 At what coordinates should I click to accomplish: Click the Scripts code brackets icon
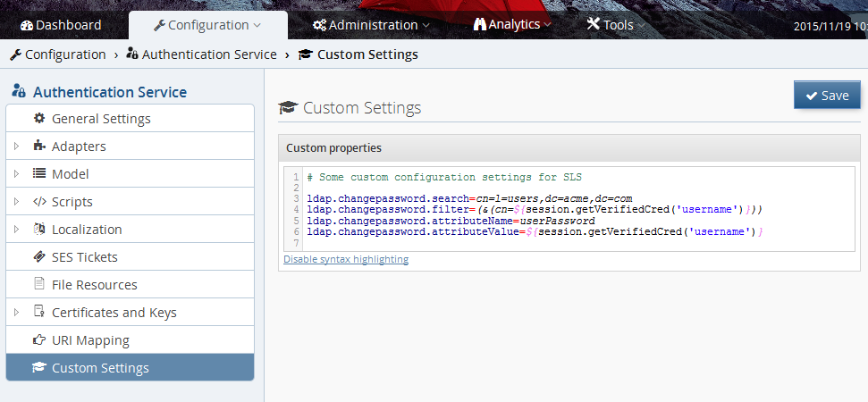[39, 201]
